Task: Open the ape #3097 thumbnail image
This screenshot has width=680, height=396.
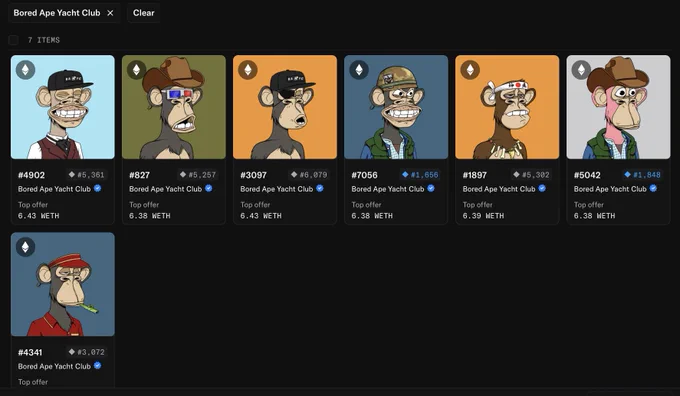Action: (x=285, y=107)
